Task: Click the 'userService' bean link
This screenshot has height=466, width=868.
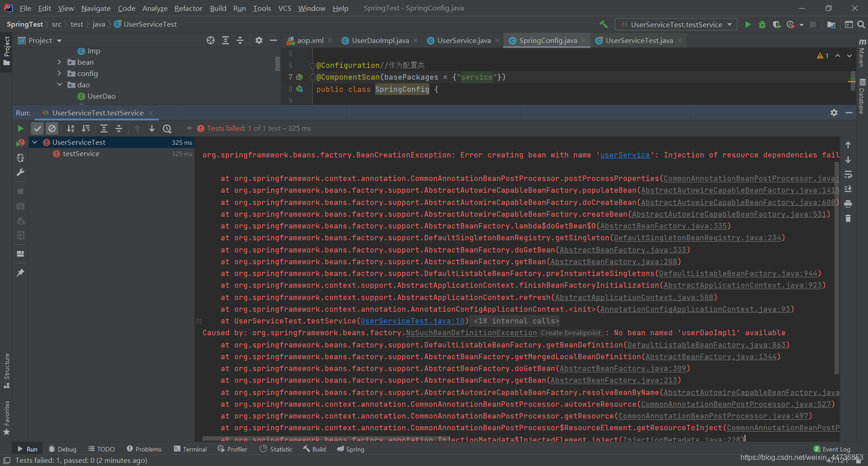Action: [x=625, y=155]
